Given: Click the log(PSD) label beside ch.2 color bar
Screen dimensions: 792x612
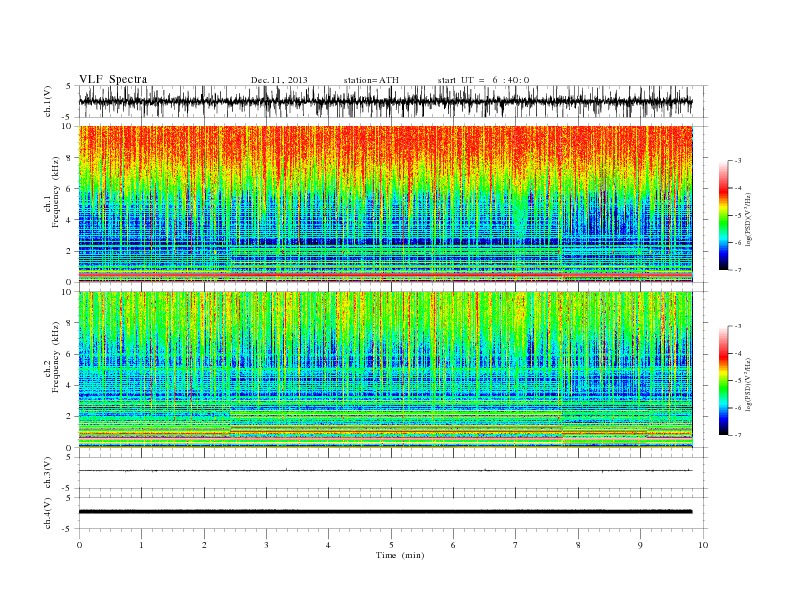Looking at the screenshot, I should coord(748,384).
